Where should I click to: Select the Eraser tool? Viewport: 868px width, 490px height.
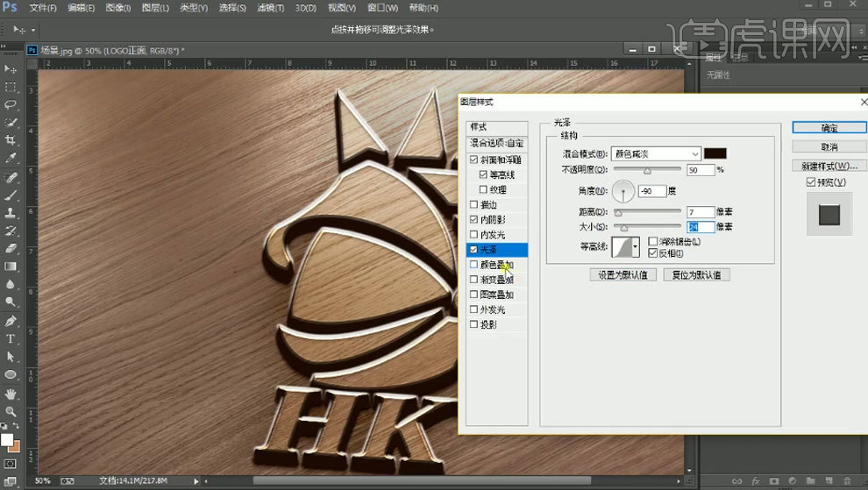point(10,248)
